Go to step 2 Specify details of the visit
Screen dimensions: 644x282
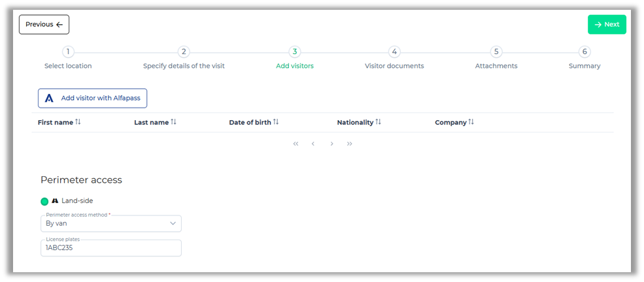point(184,52)
